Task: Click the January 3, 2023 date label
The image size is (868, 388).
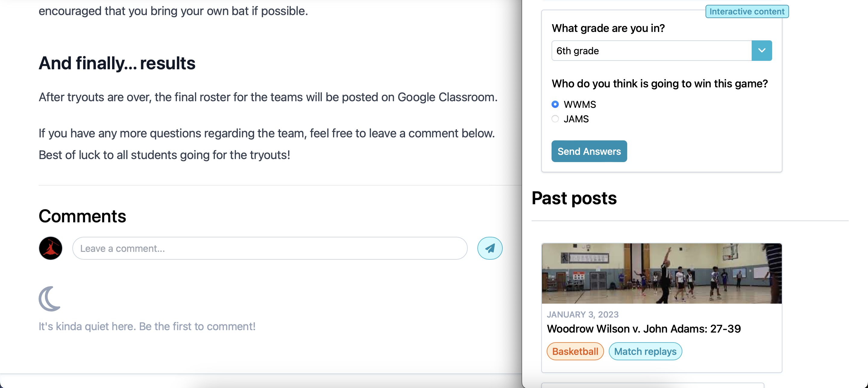Action: pos(583,314)
